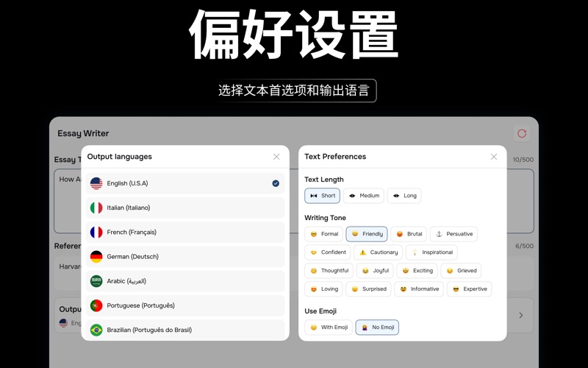
Task: Click the Essay Writer title
Action: tap(83, 133)
